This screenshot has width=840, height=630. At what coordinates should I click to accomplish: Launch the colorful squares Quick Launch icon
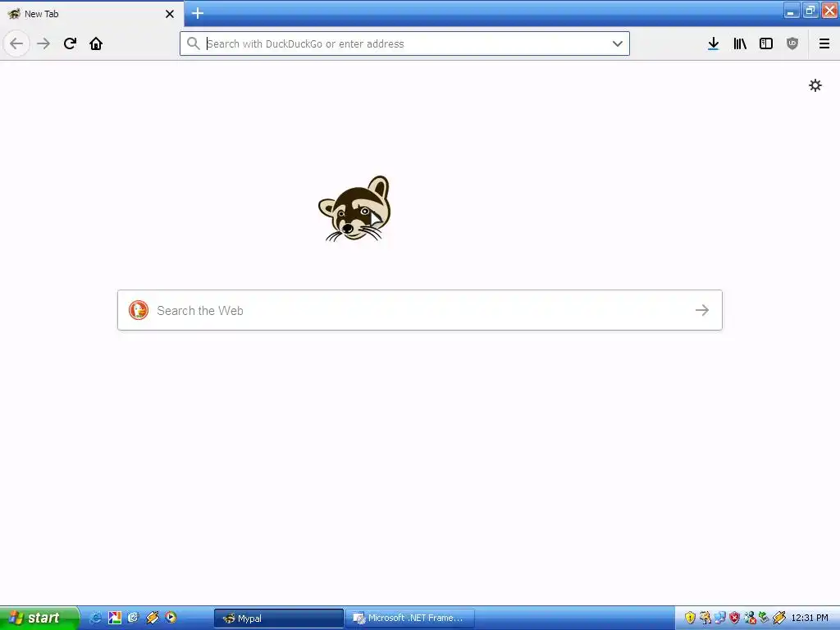pyautogui.click(x=115, y=618)
